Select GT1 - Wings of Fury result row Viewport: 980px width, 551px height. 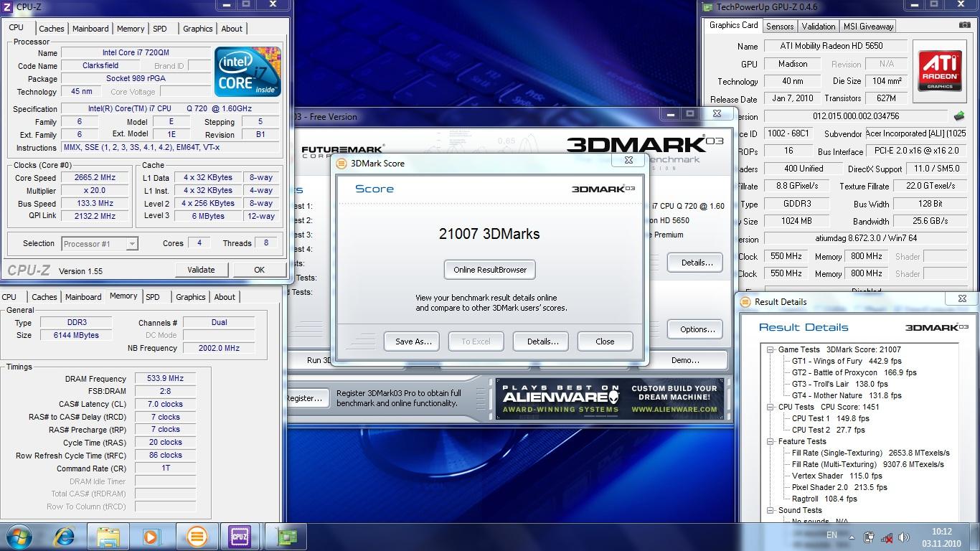[847, 361]
